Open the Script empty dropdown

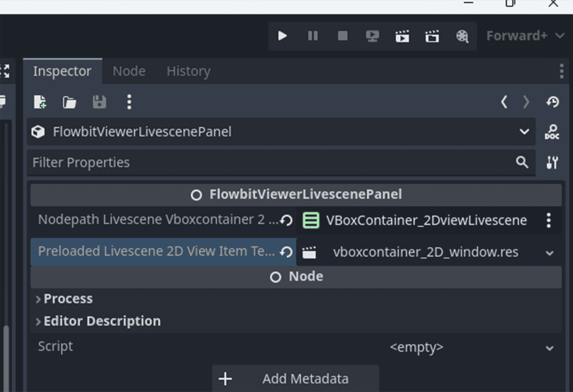click(471, 347)
